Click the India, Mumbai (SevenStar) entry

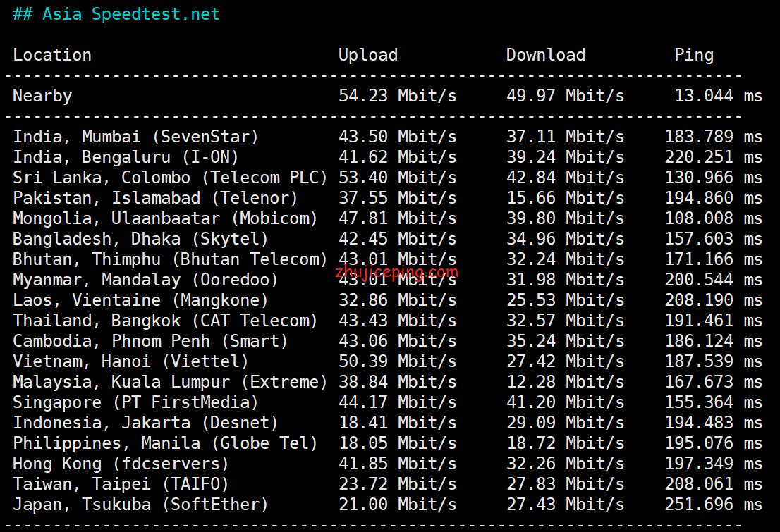135,137
